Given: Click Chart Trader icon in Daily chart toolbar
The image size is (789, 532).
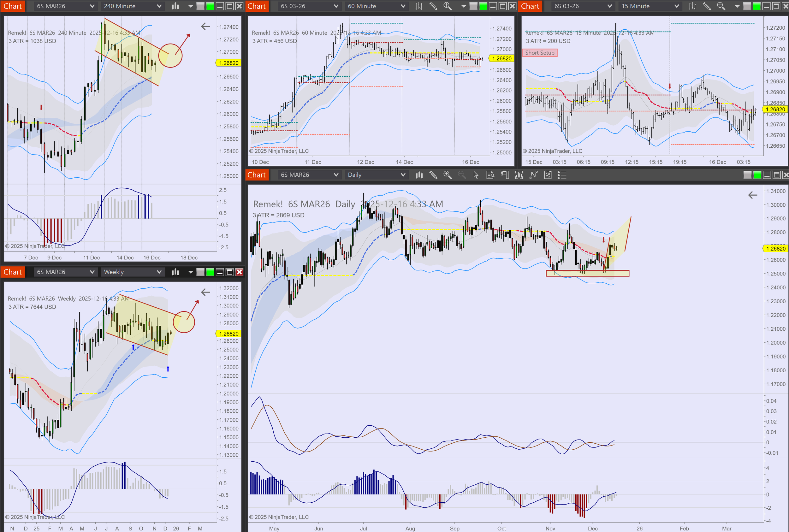Looking at the screenshot, I should click(505, 175).
